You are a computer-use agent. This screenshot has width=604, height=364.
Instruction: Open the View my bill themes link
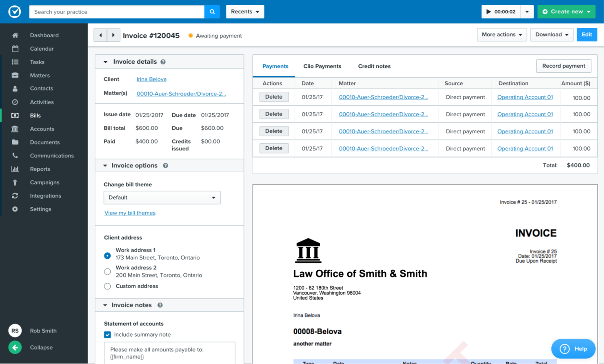(130, 213)
